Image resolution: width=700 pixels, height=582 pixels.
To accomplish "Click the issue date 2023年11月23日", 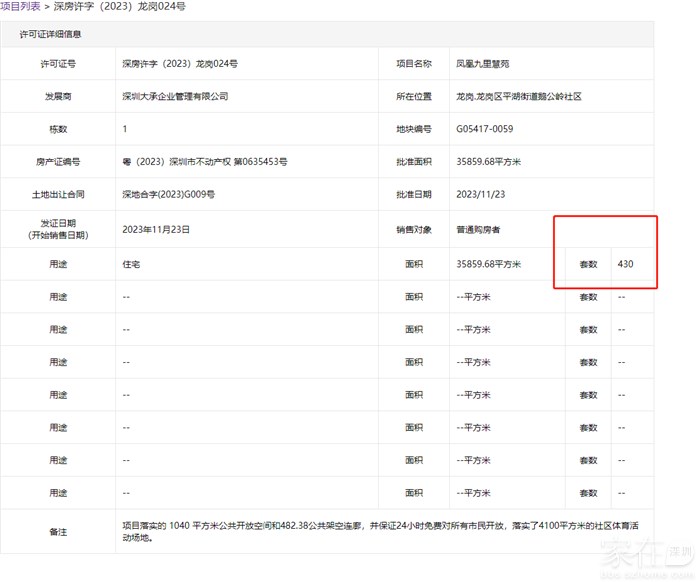I will click(x=156, y=229).
